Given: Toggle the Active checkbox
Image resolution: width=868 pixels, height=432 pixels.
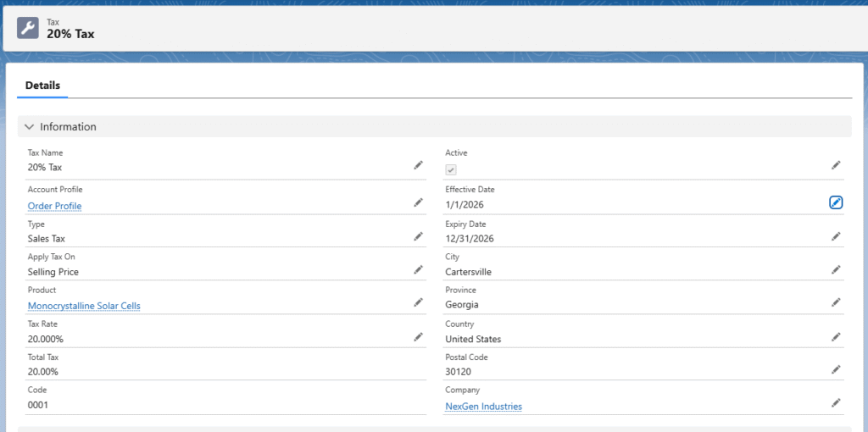Looking at the screenshot, I should 451,169.
